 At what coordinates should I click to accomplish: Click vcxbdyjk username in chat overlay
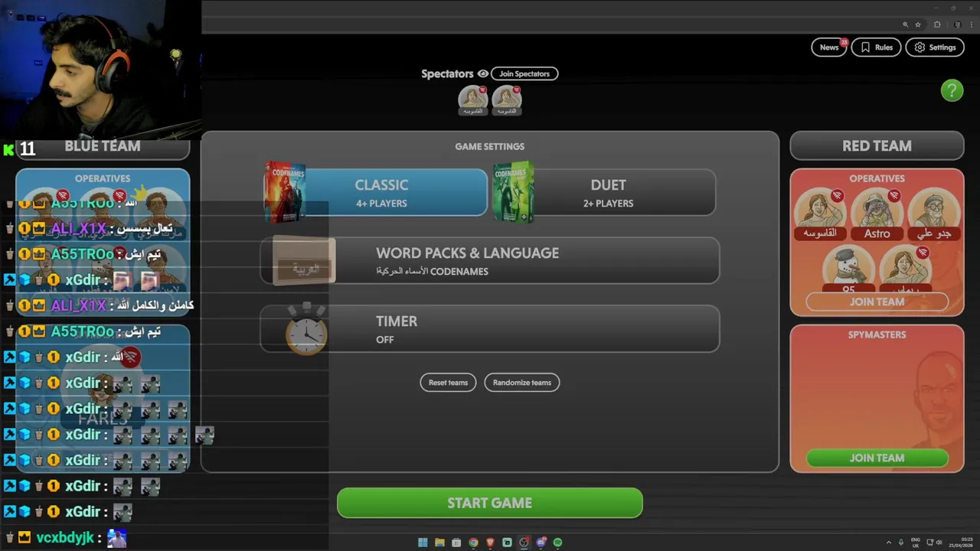[x=65, y=537]
